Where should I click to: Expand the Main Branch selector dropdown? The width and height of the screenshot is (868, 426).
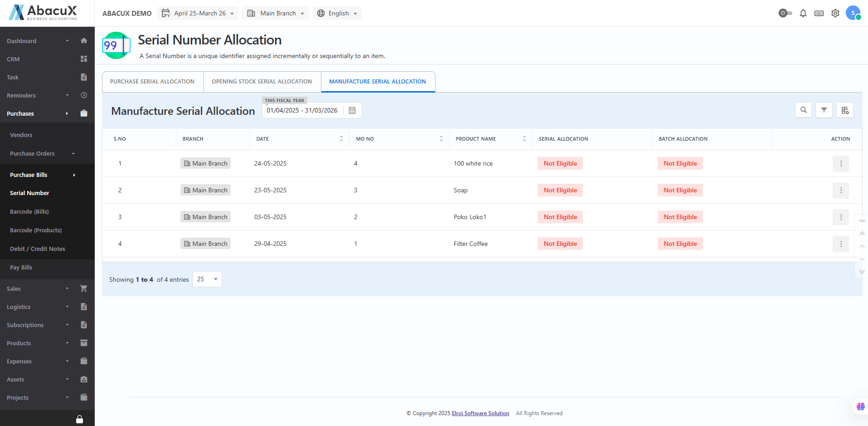point(276,13)
